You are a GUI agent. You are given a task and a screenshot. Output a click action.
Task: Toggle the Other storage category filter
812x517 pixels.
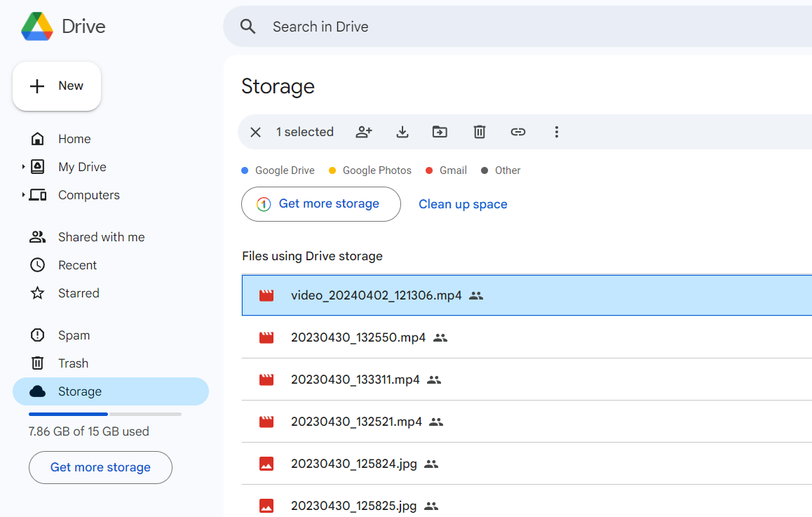tap(501, 170)
